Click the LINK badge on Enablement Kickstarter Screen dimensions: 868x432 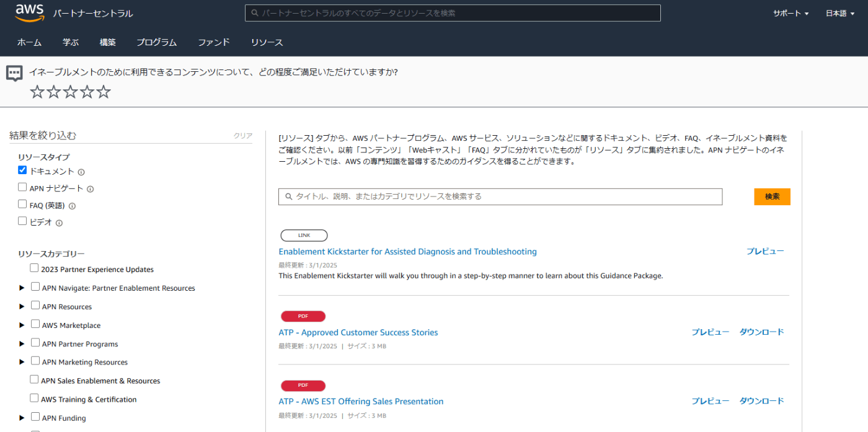(304, 236)
